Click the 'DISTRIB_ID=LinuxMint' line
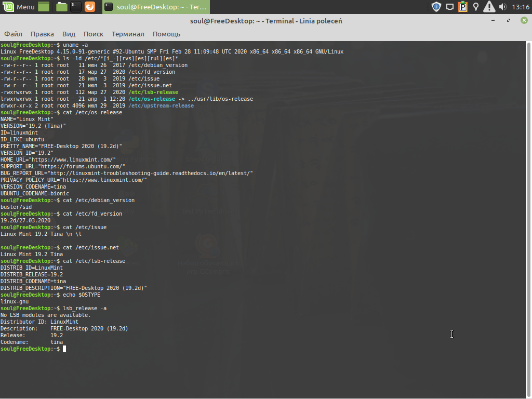 tap(32, 268)
